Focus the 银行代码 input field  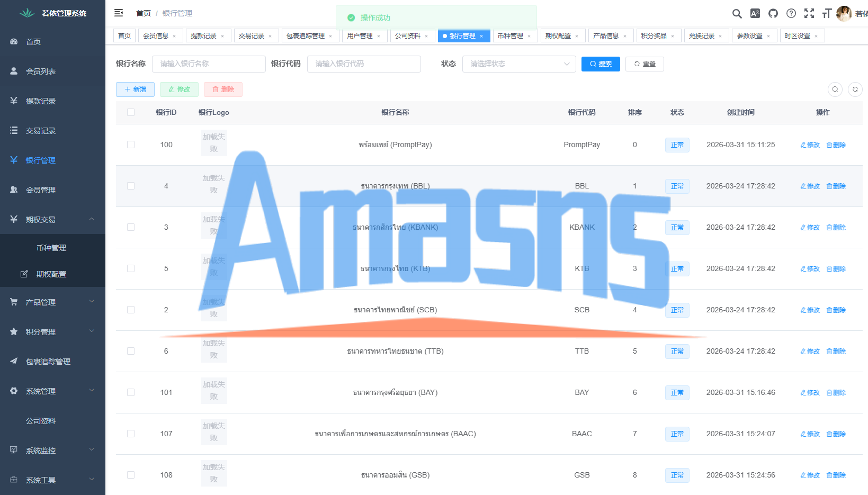coord(364,64)
